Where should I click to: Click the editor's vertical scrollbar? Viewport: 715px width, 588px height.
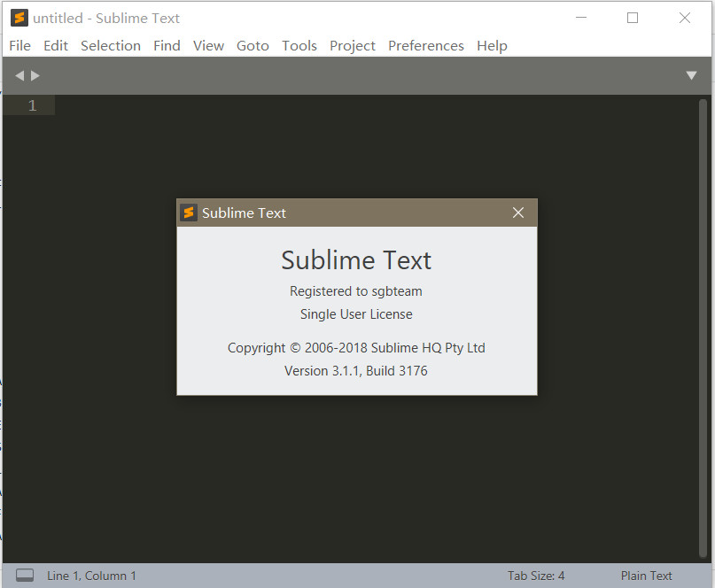click(703, 329)
